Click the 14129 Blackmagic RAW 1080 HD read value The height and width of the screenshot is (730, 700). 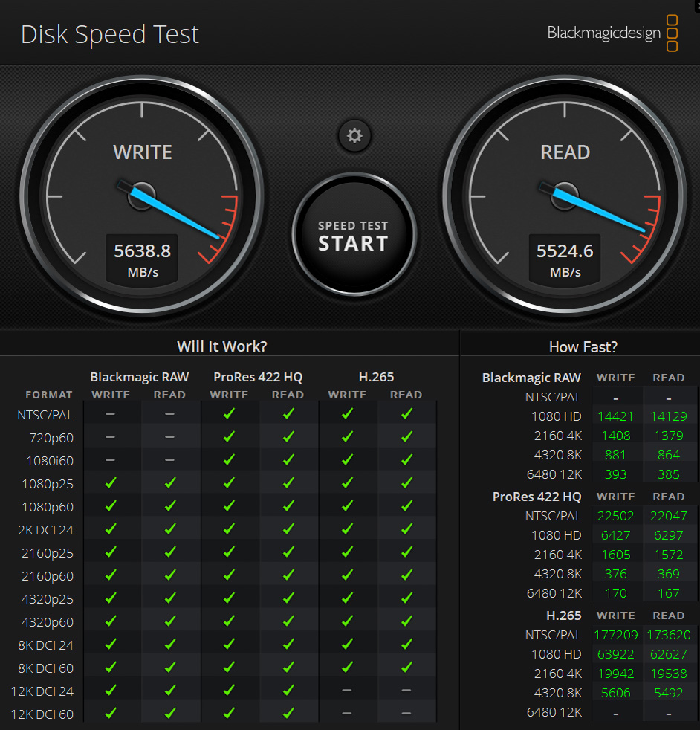[x=668, y=416]
